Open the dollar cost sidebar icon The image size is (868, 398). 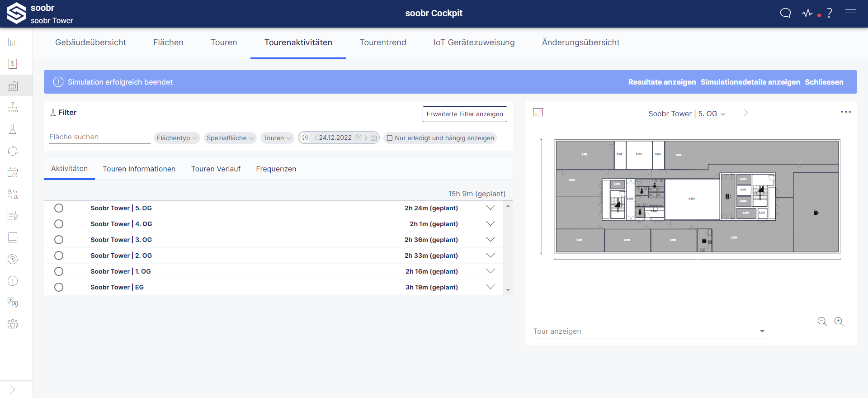(x=13, y=64)
